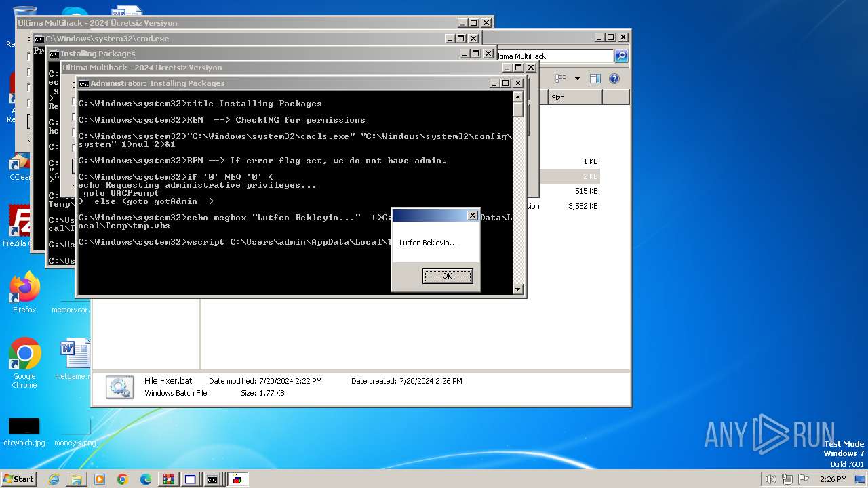Minimize the Explorer window

point(599,37)
